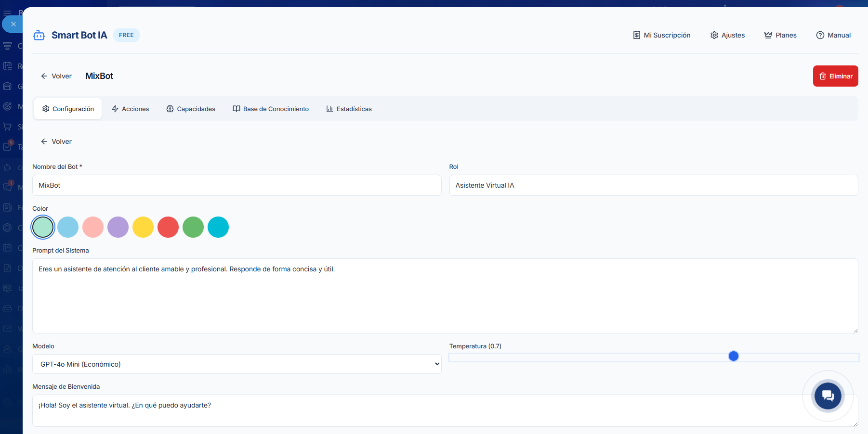Switch to the Capacidades tab
Screen dimensions: 868x434
pyautogui.click(x=191, y=109)
